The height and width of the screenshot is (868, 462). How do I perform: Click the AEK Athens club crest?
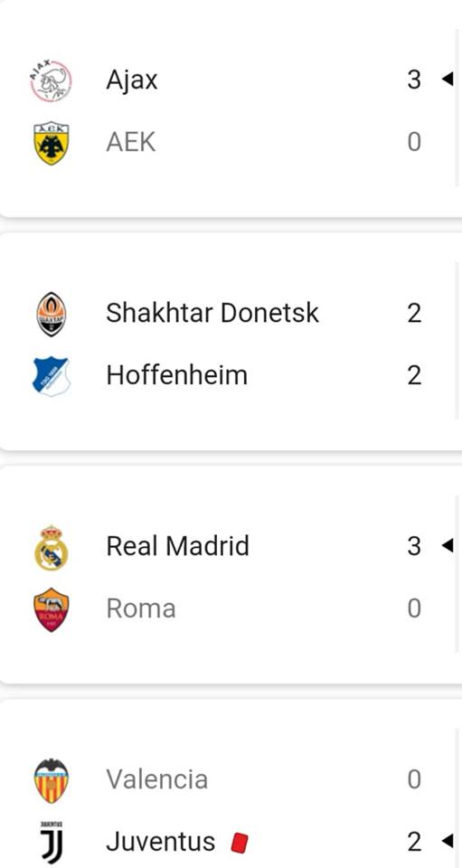[x=51, y=144]
